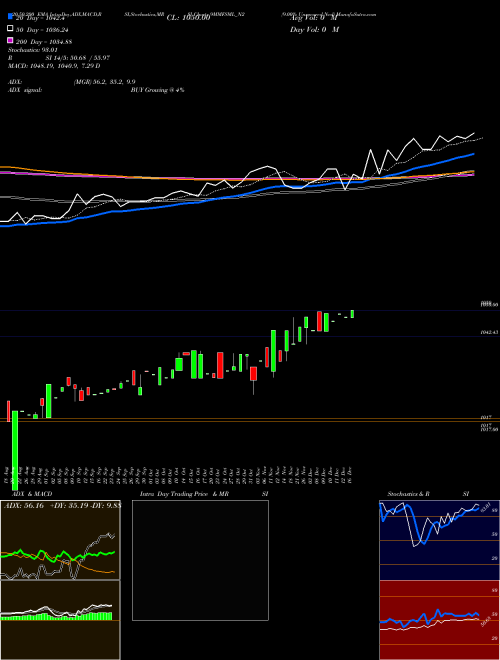Click the 'Avg Vol: 0 M' label

[x=313, y=18]
